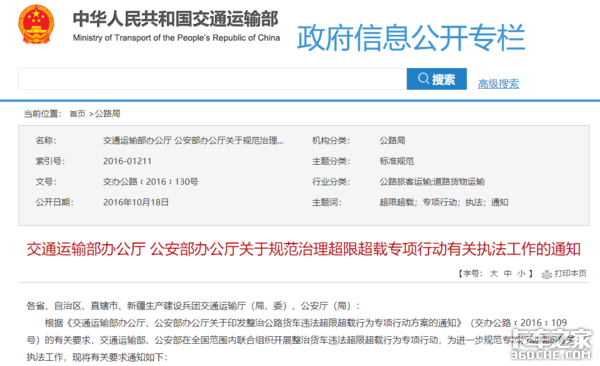Click the 主题词 field label
Viewport: 600px width, 366px height.
click(x=327, y=203)
